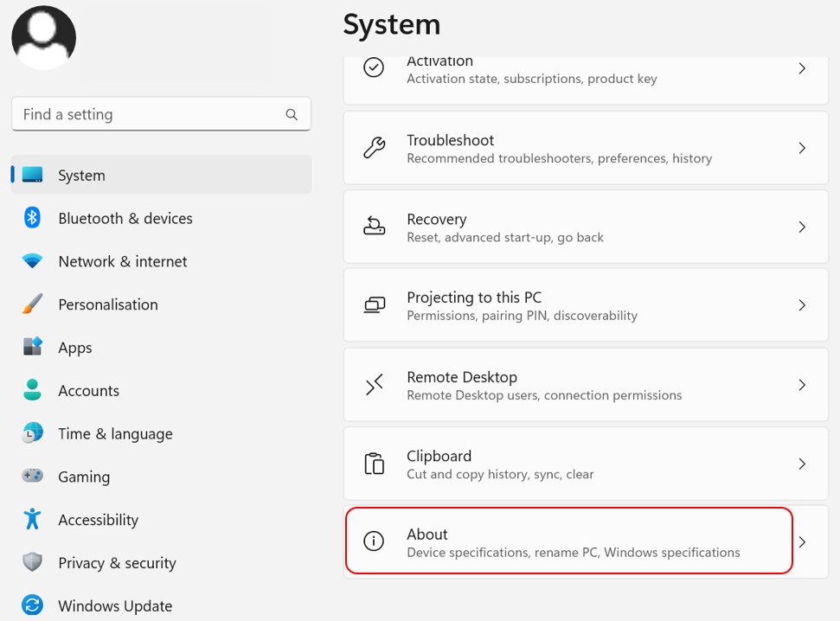Switch to Apps settings
840x621 pixels.
coord(161,347)
